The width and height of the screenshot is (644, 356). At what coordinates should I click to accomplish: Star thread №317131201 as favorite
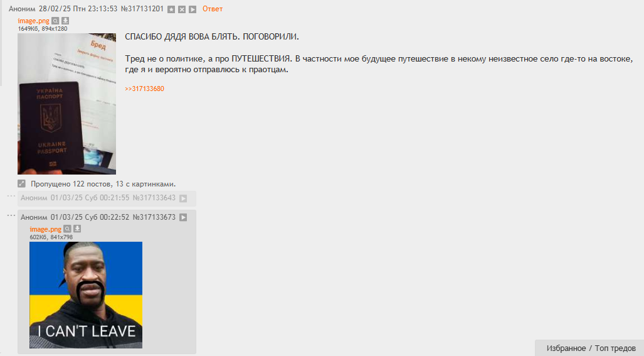171,9
